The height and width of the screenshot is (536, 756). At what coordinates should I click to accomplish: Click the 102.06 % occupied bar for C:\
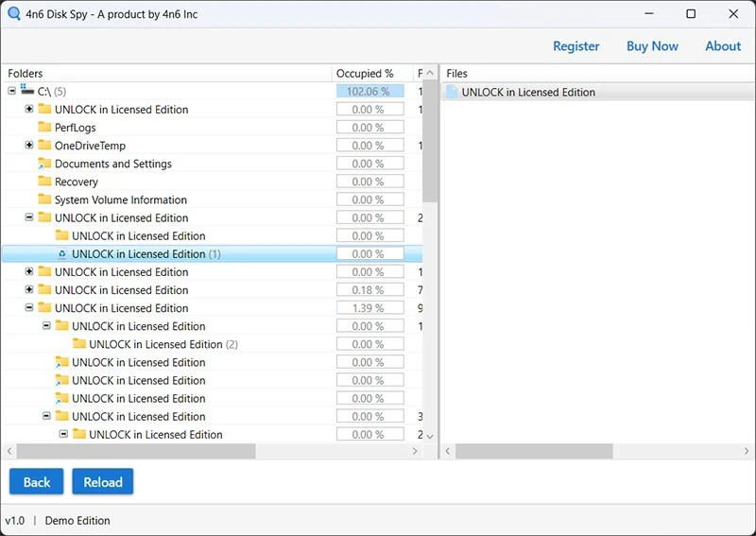point(370,91)
